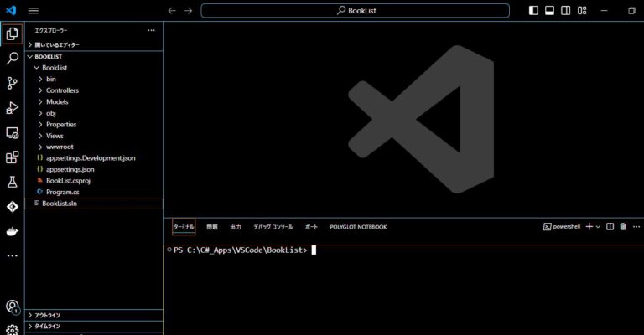Click the Accounts icon

pyautogui.click(x=12, y=307)
